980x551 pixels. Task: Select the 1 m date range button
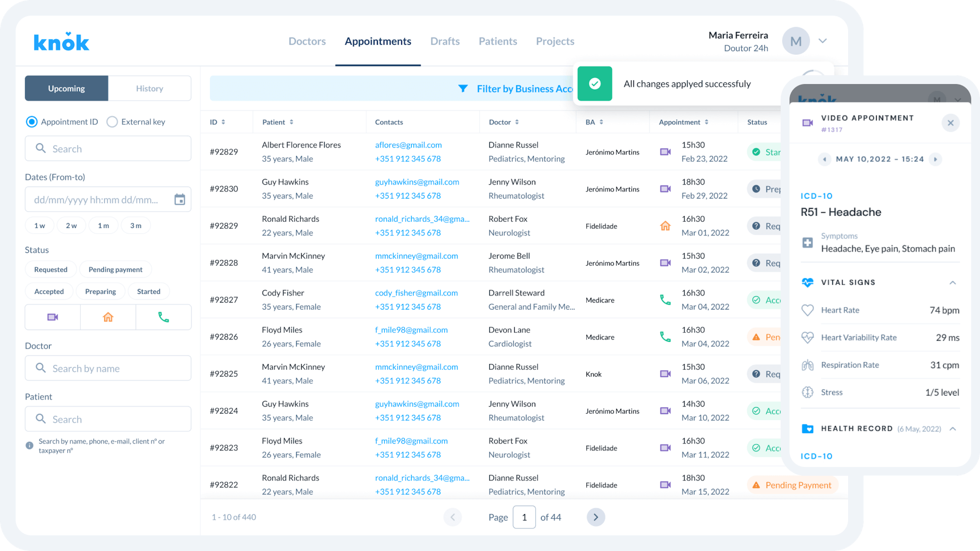[x=104, y=226]
